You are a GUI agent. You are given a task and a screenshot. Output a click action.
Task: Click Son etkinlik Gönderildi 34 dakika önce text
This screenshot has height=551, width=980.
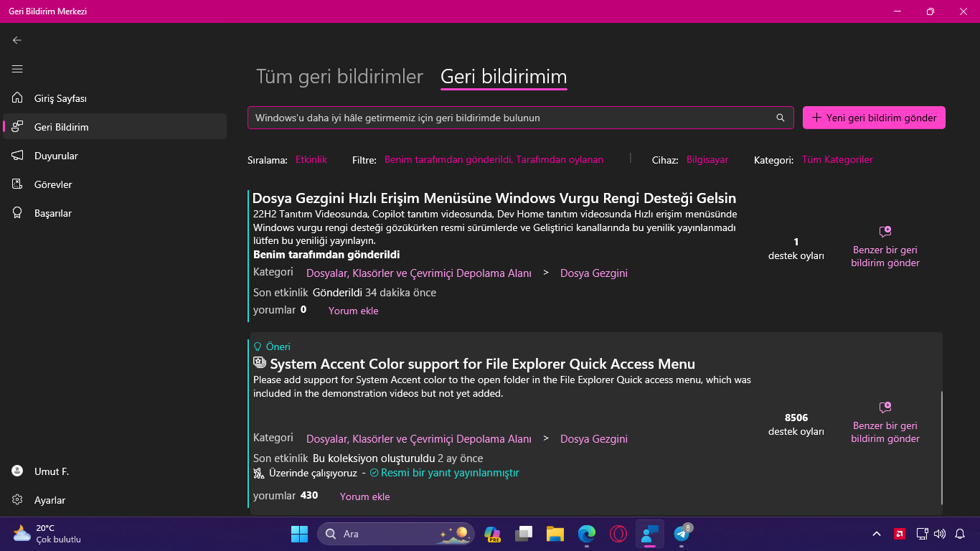[344, 293]
